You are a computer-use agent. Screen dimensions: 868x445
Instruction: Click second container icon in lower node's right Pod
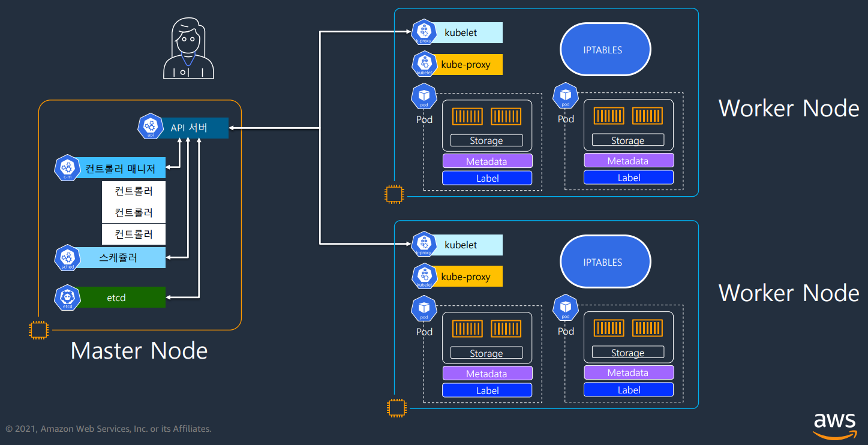click(647, 328)
